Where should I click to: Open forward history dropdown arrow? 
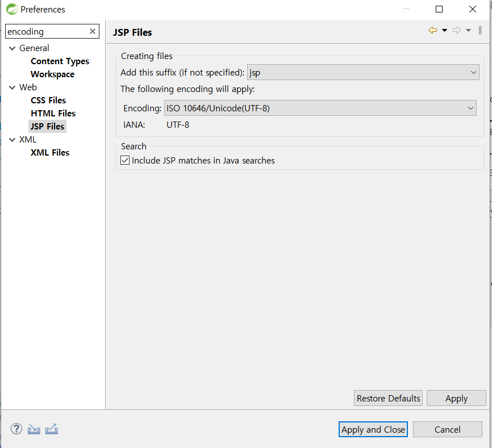[x=468, y=31]
